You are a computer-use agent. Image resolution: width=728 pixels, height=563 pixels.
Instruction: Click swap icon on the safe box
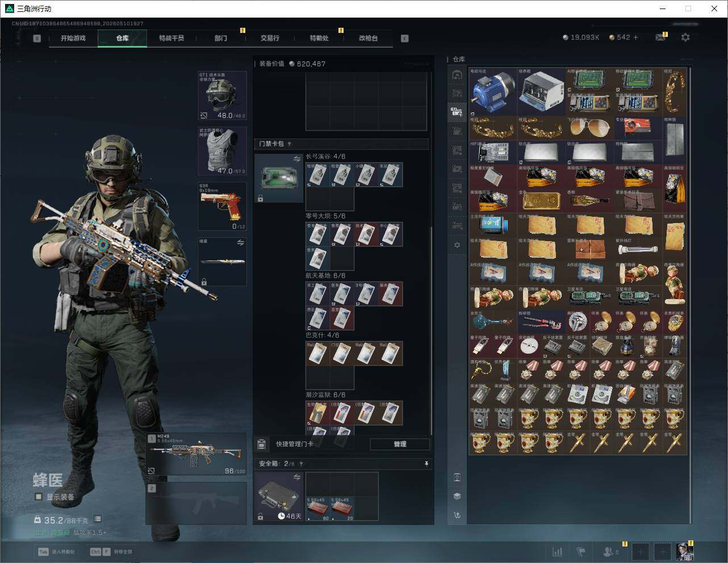click(296, 478)
